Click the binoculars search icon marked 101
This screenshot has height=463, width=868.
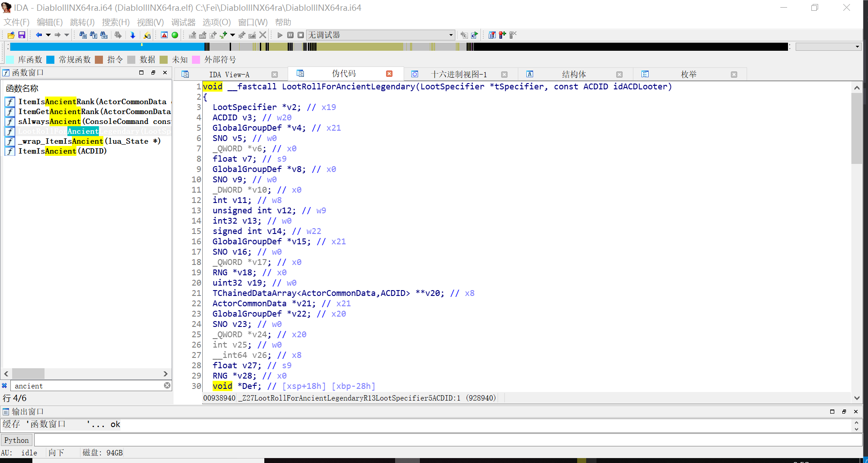pos(104,35)
